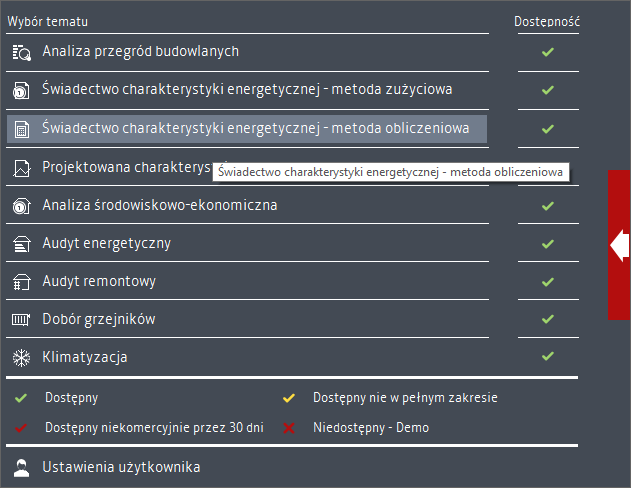Click the metoda zużyciowa certificate icon
The height and width of the screenshot is (488, 631).
[x=21, y=91]
